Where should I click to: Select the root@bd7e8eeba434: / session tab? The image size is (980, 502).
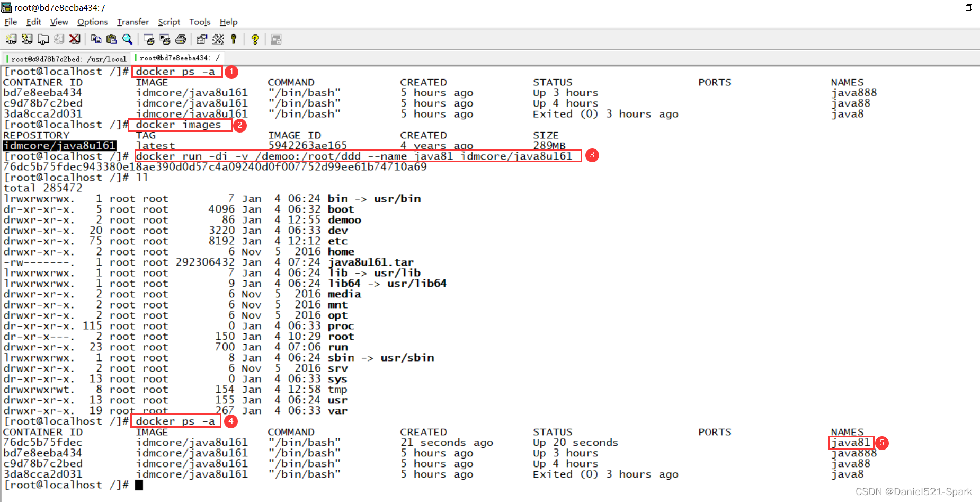point(179,58)
